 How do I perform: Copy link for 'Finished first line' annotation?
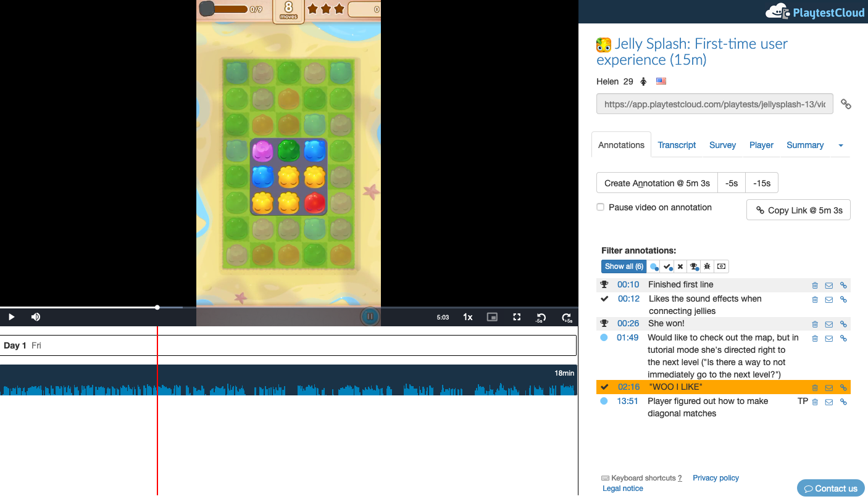point(843,286)
